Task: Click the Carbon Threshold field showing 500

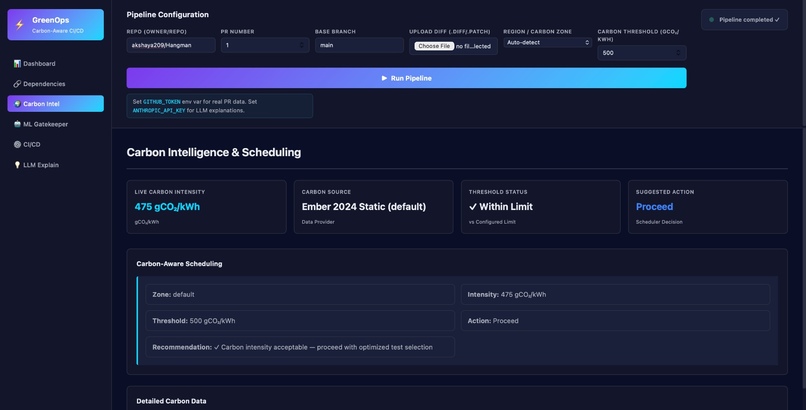Action: point(642,53)
